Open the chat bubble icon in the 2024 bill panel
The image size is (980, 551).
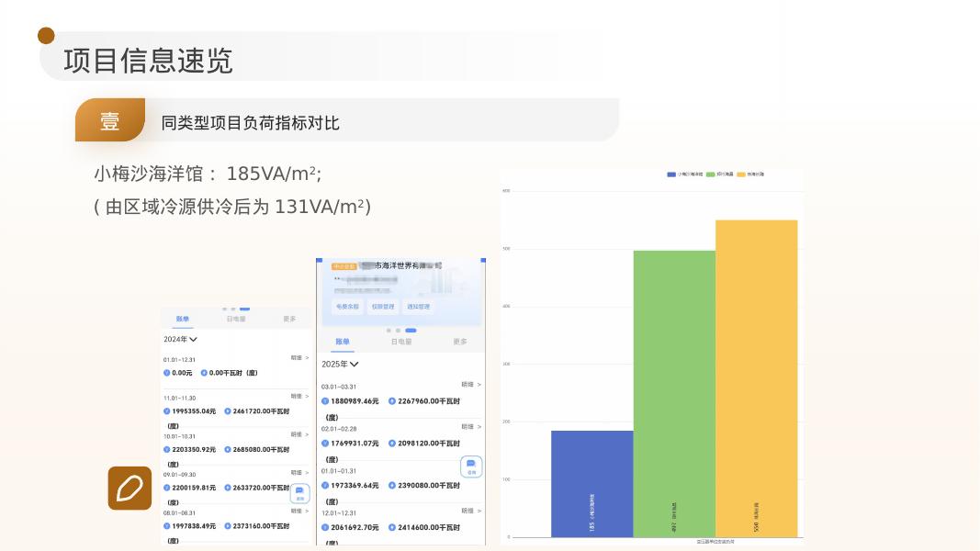click(x=300, y=493)
